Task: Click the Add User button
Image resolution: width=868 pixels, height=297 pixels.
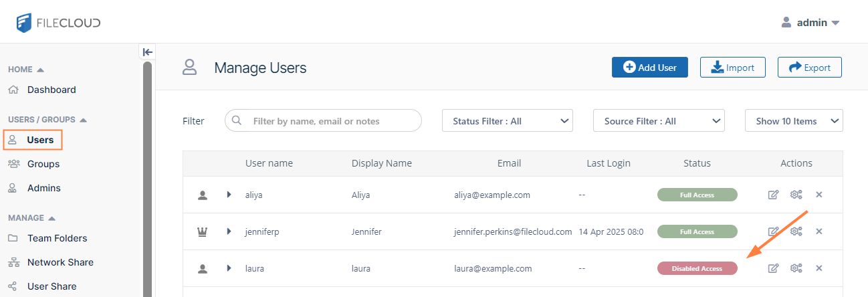Action: (649, 68)
